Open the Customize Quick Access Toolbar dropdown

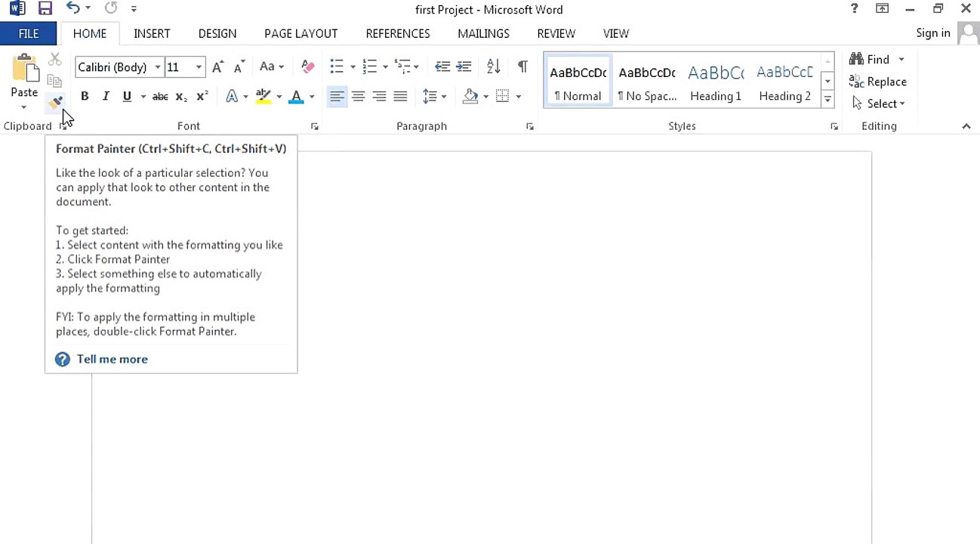pos(134,9)
